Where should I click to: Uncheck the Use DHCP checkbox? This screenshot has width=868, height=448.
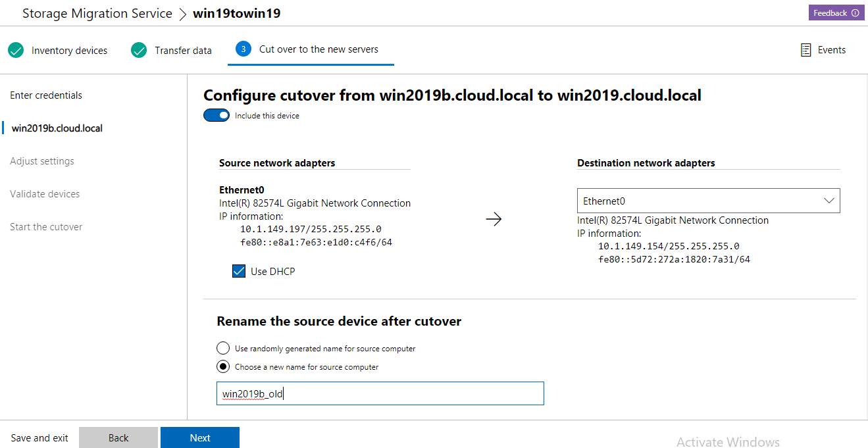coord(239,271)
